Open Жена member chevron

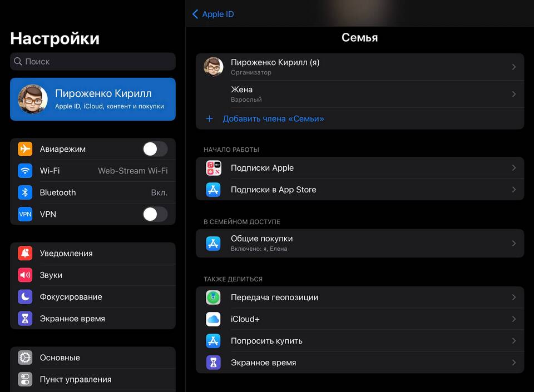(x=514, y=95)
